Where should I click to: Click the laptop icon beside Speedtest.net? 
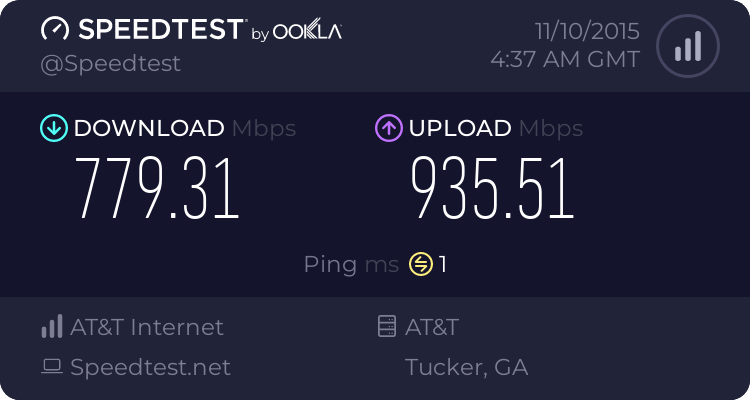[x=52, y=367]
